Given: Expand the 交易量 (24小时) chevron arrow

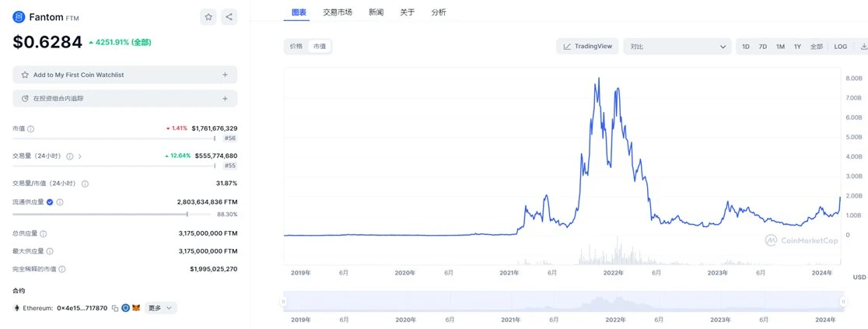Looking at the screenshot, I should (x=80, y=156).
